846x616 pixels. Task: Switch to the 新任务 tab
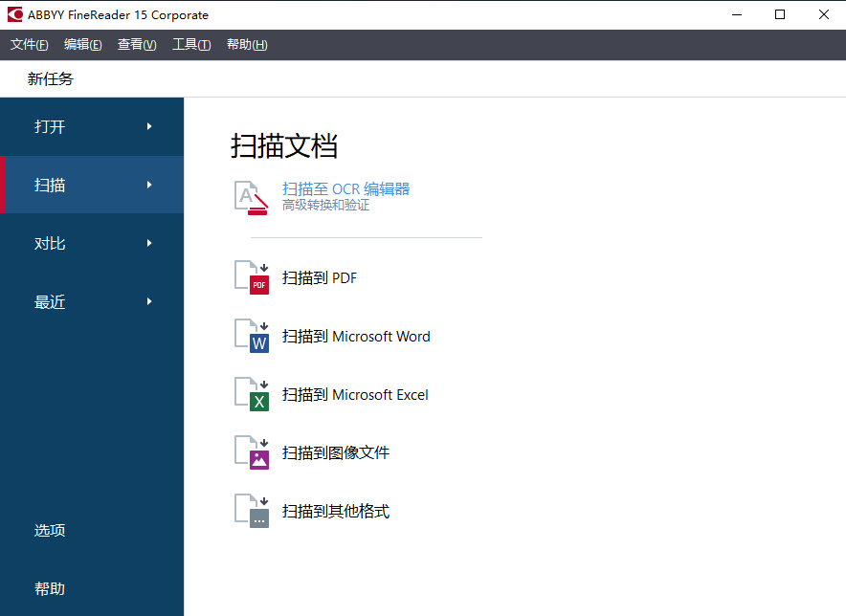click(x=50, y=78)
